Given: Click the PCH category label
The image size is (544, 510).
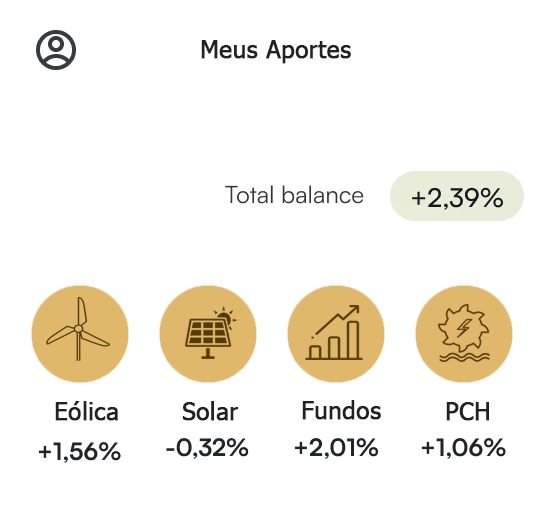Looking at the screenshot, I should point(468,411).
